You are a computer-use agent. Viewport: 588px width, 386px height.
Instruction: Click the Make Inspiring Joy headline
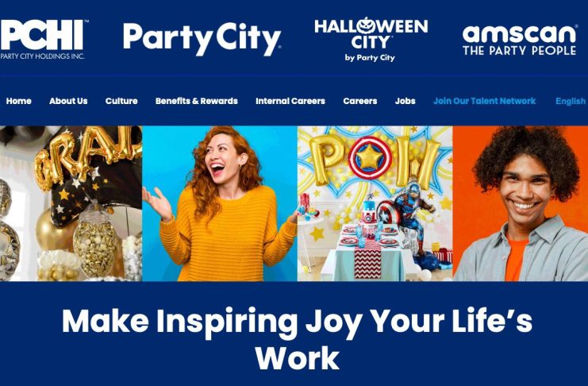297,339
